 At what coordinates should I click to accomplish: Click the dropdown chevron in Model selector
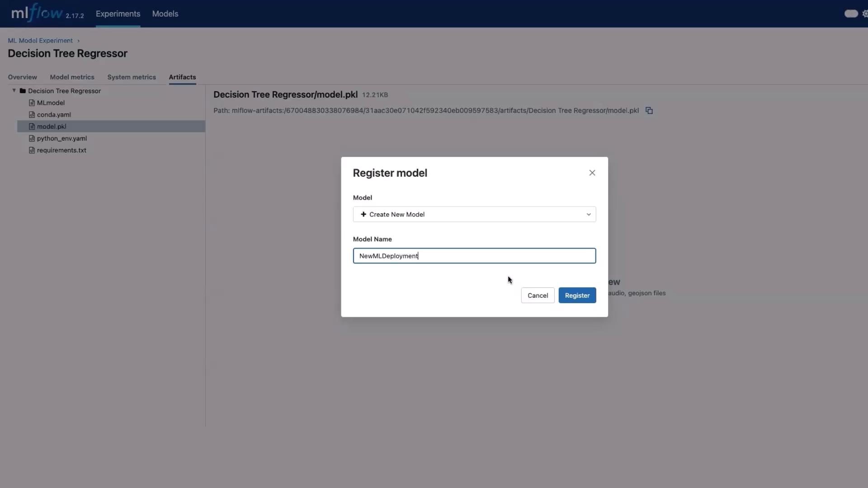(588, 215)
